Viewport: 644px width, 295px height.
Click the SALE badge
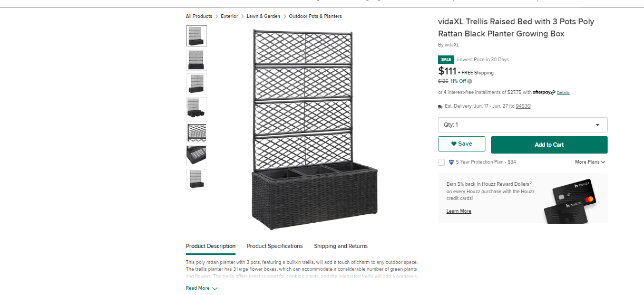coord(446,60)
